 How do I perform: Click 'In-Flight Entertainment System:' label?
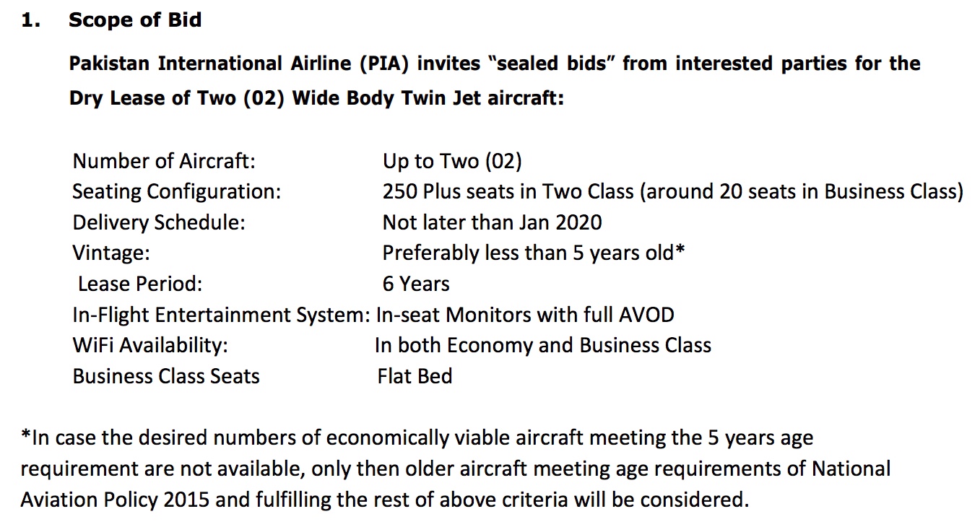coord(222,315)
